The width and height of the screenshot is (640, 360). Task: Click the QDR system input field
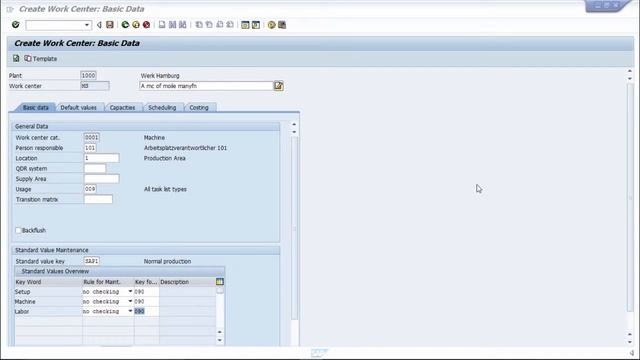point(95,168)
